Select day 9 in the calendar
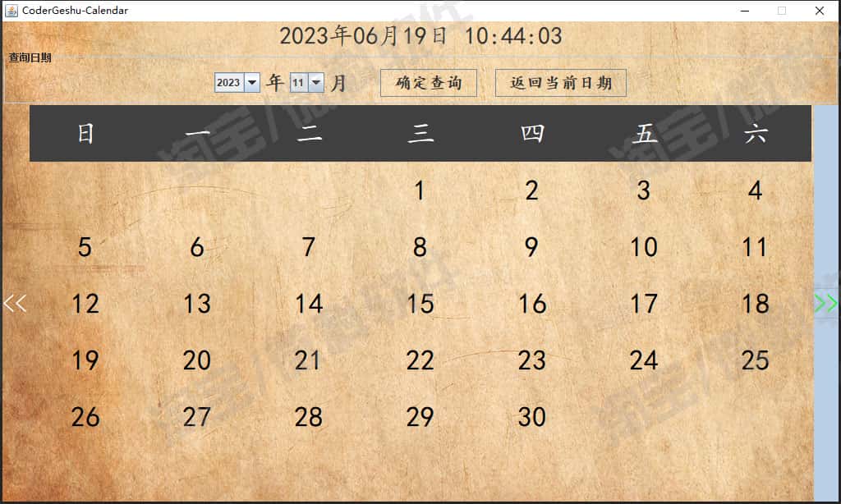 (531, 247)
